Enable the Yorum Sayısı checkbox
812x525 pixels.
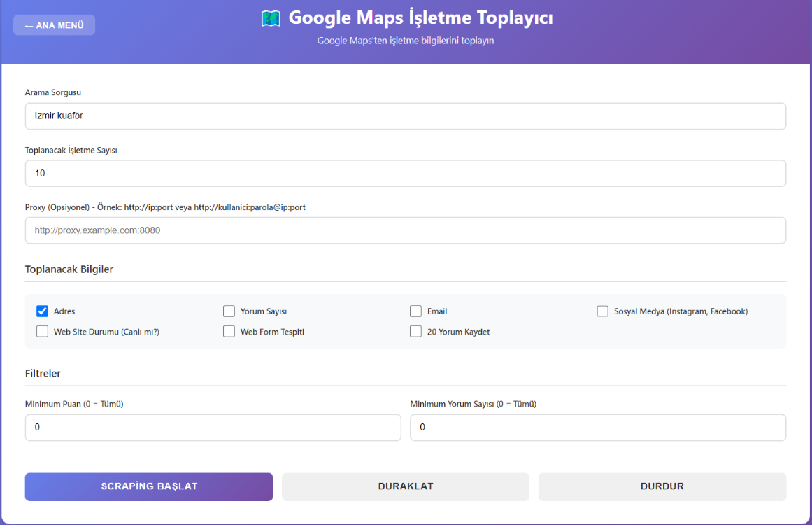click(x=229, y=311)
